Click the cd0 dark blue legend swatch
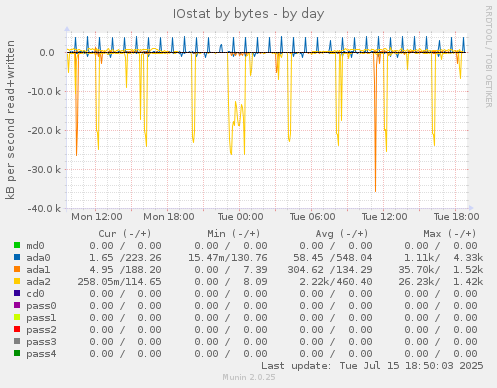This screenshot has width=497, height=388. 17,293
